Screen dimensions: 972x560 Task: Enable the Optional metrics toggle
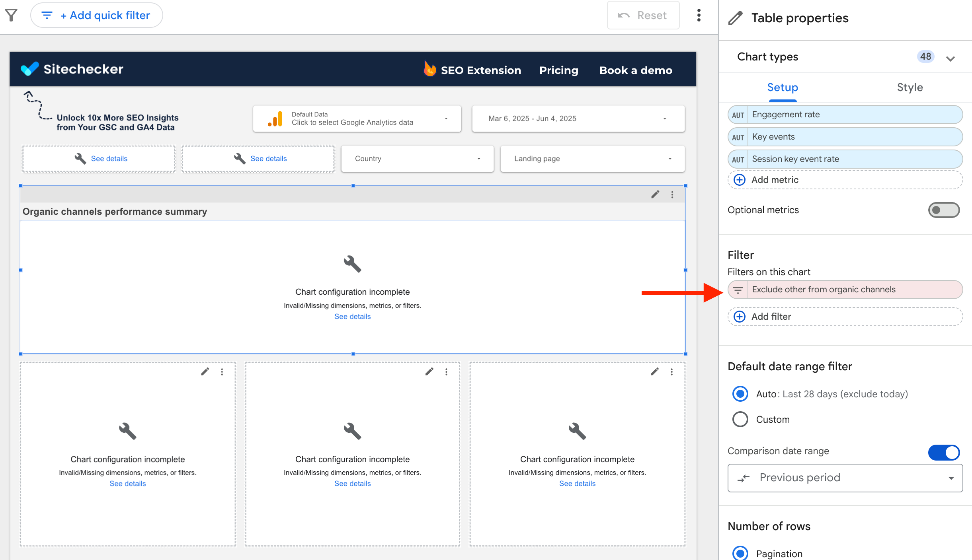click(x=943, y=210)
